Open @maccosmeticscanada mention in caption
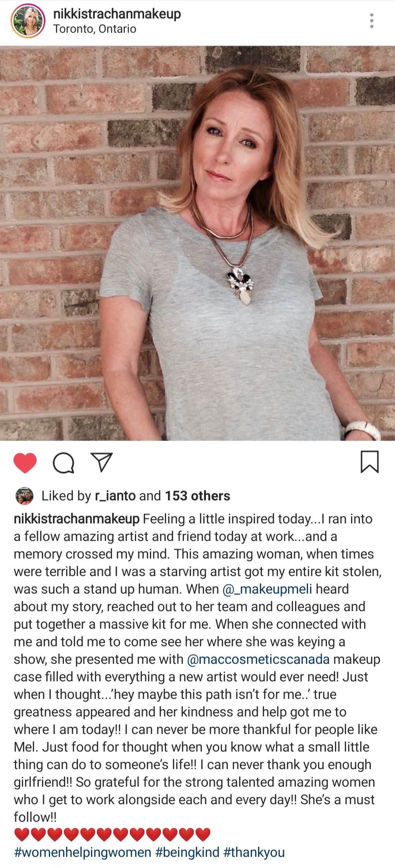Image resolution: width=395 pixels, height=868 pixels. (x=258, y=659)
